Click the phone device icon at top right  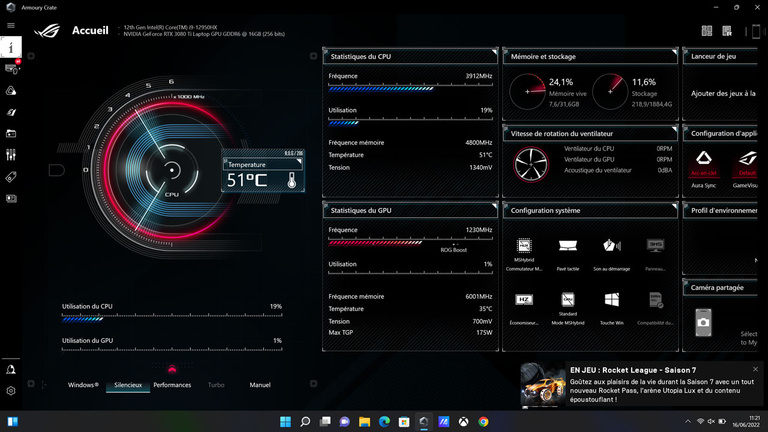tap(756, 31)
